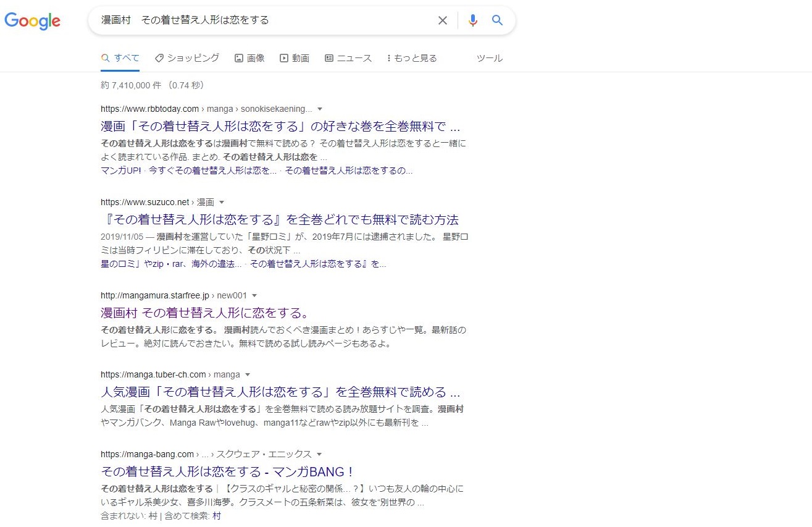The width and height of the screenshot is (812, 527).
Task: Click the https://www.rbbtoday.com URL text
Action: click(149, 109)
